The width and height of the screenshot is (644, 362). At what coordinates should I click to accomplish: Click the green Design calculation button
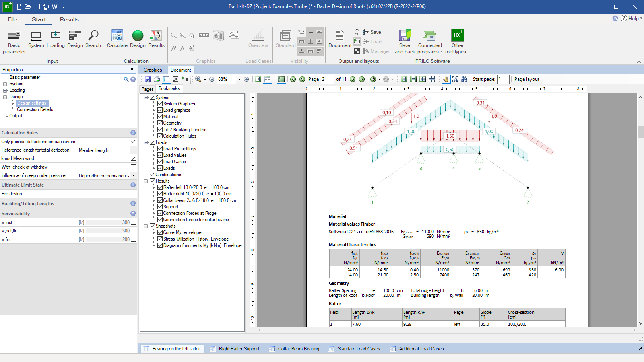[x=138, y=39]
